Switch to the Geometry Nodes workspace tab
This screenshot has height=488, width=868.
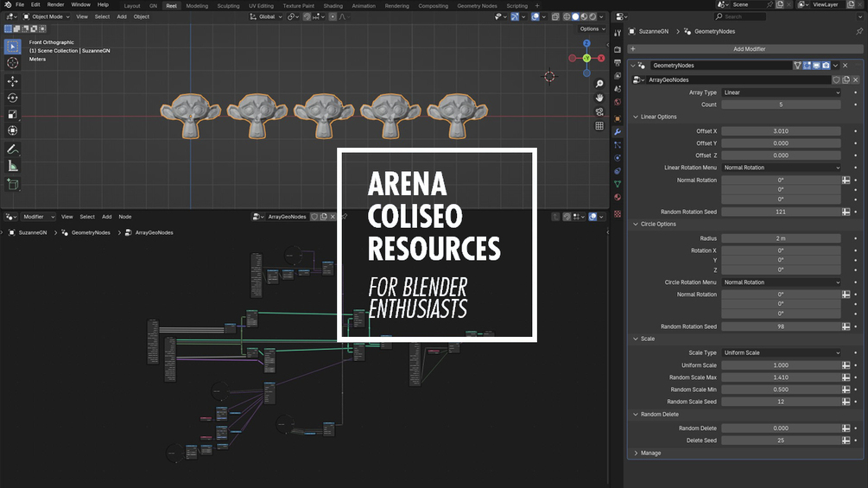coord(477,5)
